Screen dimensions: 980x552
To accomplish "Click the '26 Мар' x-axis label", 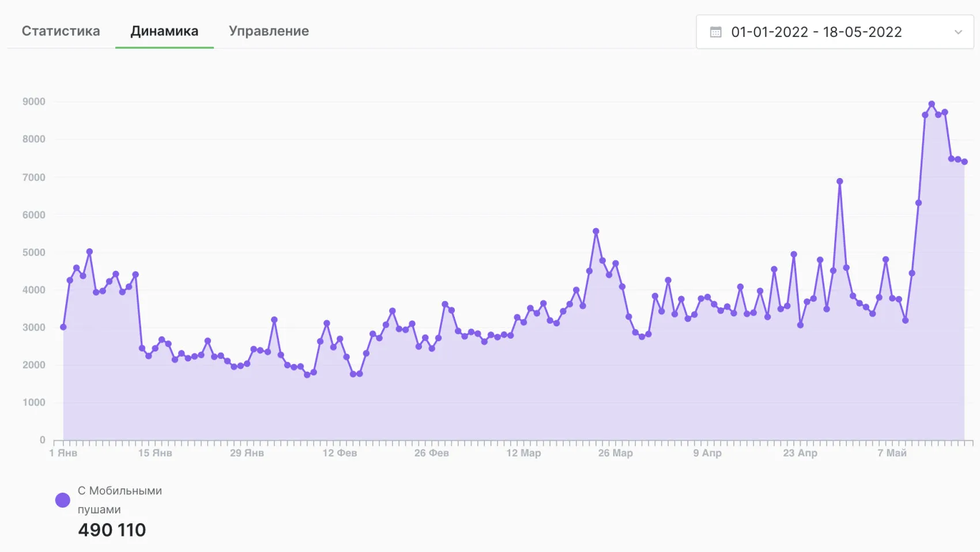I will click(615, 453).
